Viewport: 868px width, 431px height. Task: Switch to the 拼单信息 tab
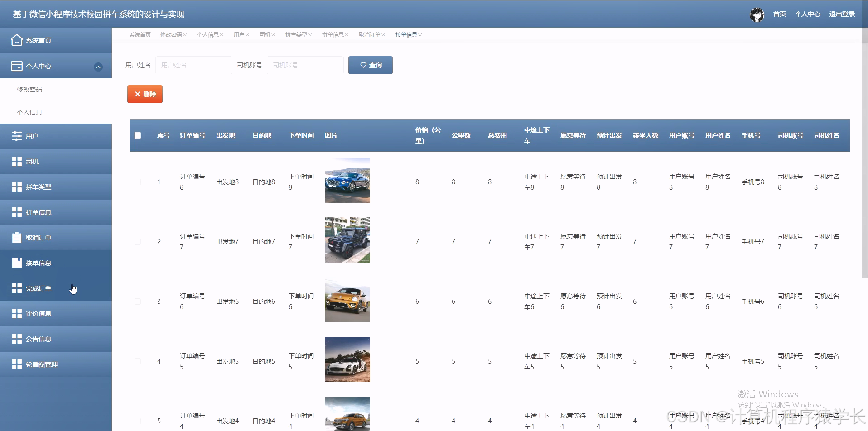pos(333,35)
